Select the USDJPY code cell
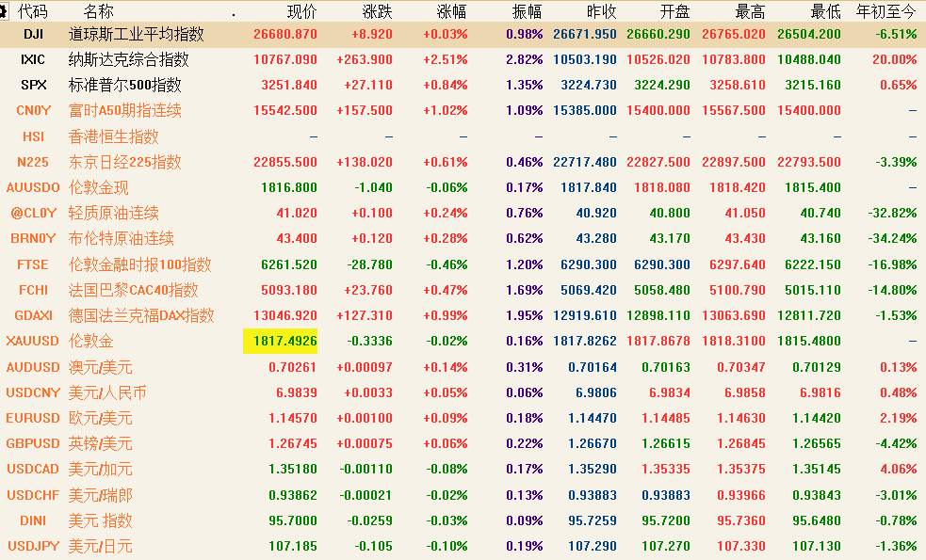 pos(33,546)
